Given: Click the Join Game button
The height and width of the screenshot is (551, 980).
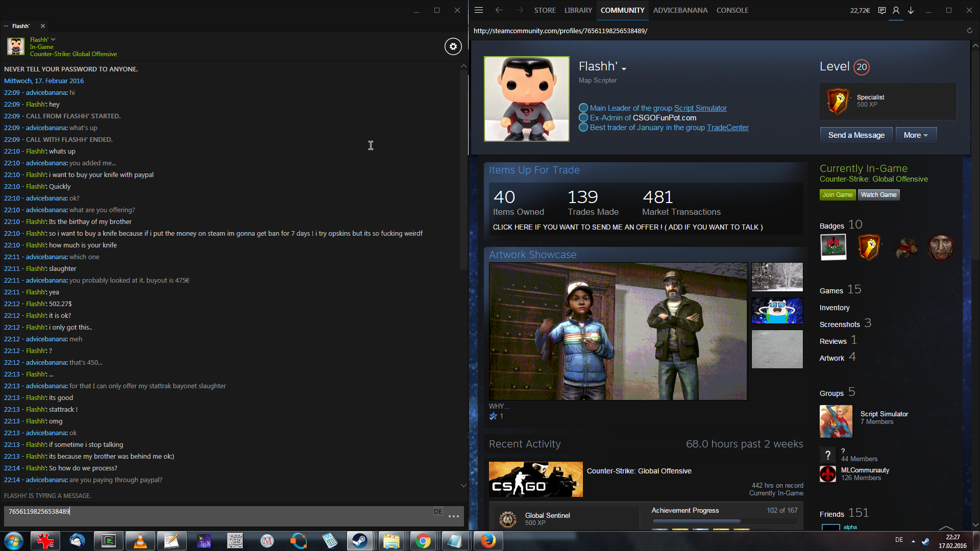Looking at the screenshot, I should pos(837,195).
